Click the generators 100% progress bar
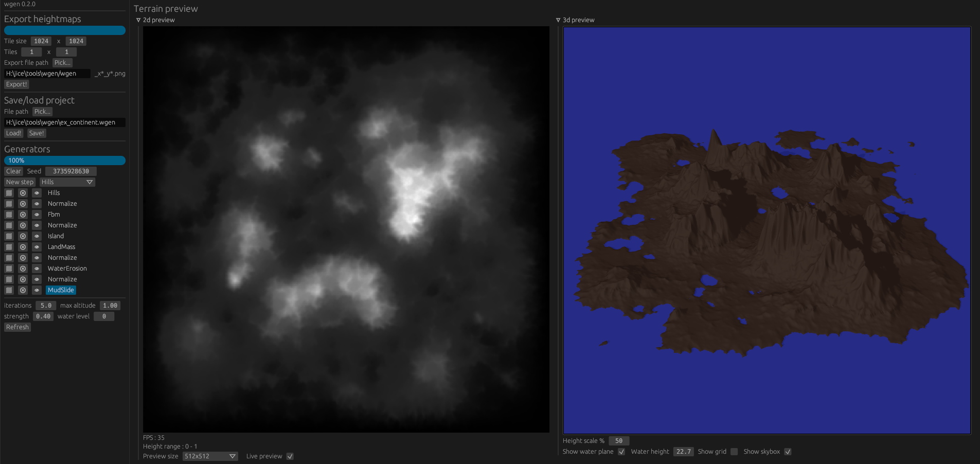Screen dimensions: 980x464 coord(65,160)
